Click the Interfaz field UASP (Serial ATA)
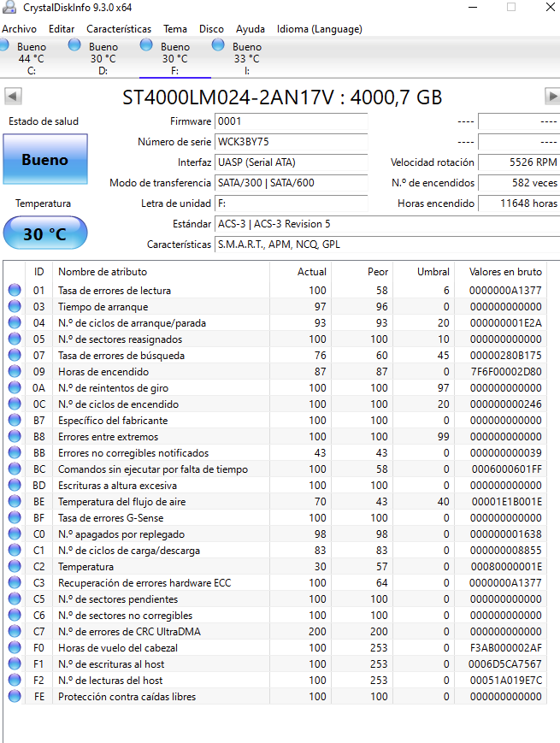This screenshot has height=743, width=560. coord(292,162)
